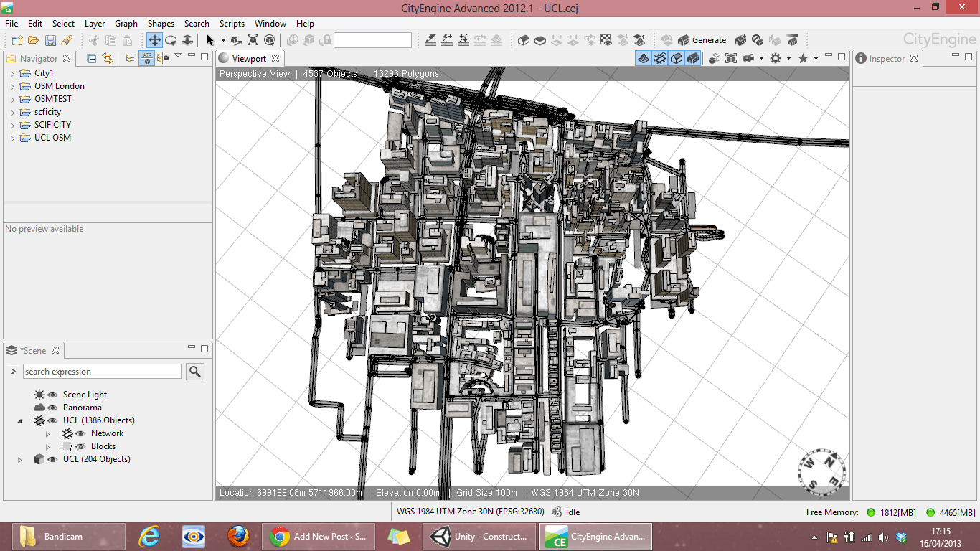
Task: Hide the UCL (204 Objects) layer
Action: 52,459
